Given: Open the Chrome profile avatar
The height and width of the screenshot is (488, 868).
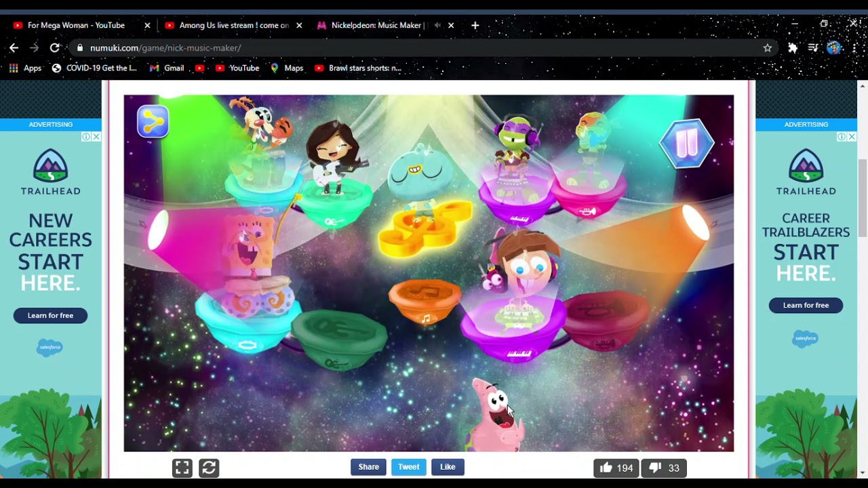Looking at the screenshot, I should [834, 47].
